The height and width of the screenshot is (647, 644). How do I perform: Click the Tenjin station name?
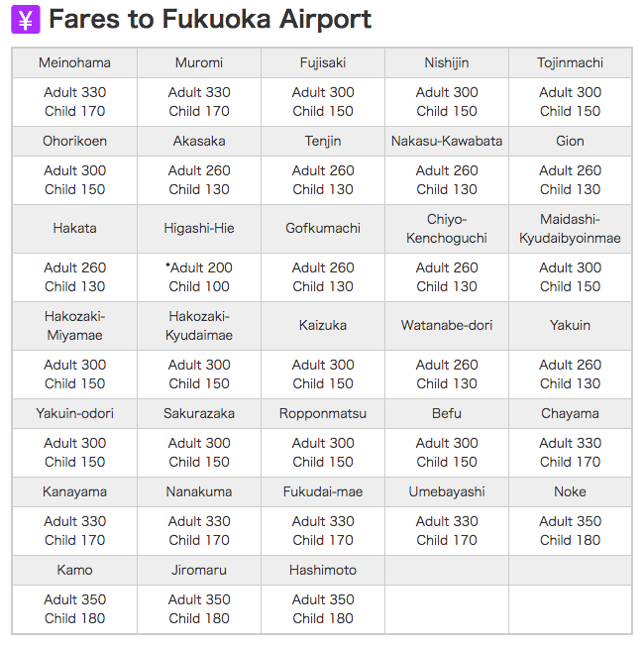(x=323, y=141)
